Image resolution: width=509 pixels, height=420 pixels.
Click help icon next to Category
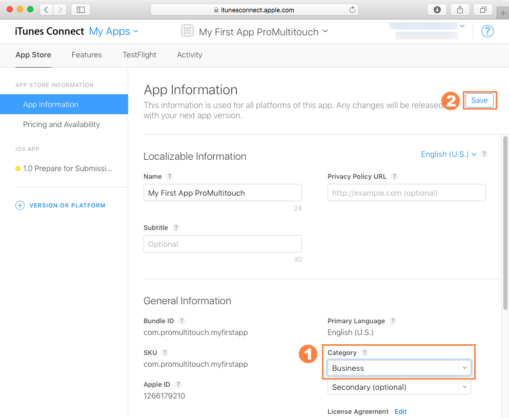[364, 352]
